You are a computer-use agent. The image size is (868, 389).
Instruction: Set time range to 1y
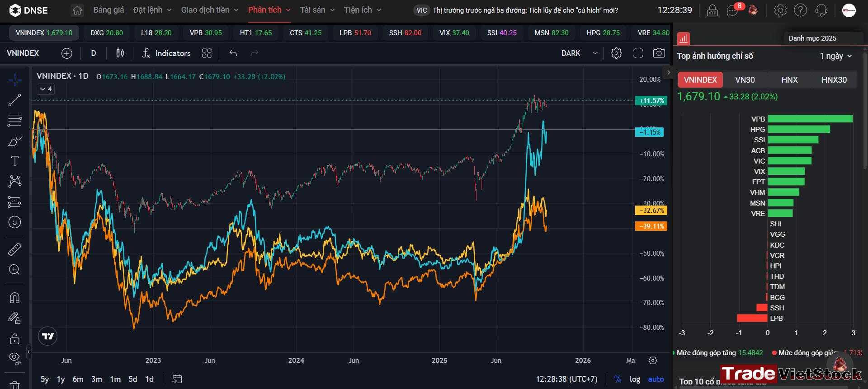coord(61,379)
